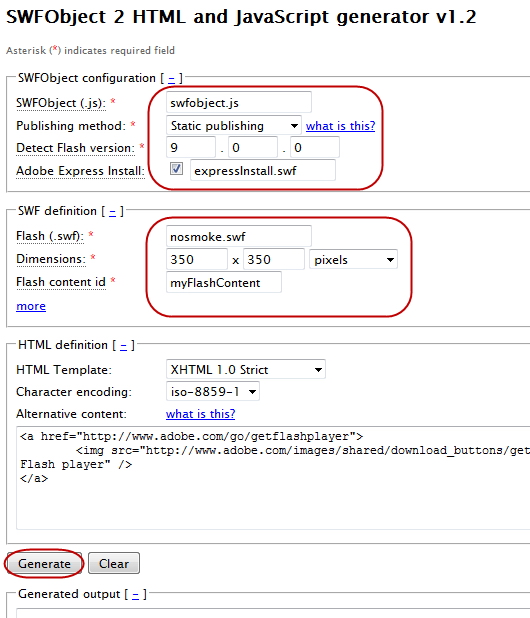Screen dimensions: 530x618
Task: Click the Clear button
Action: 114,564
